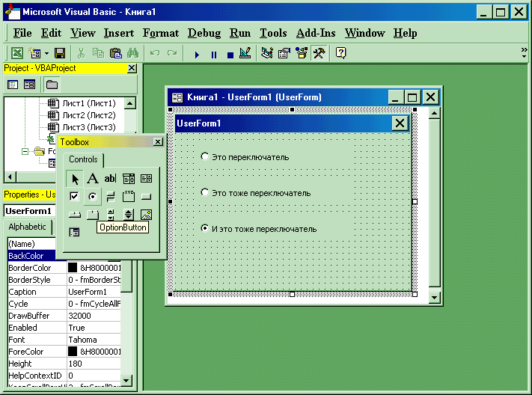Image resolution: width=532 pixels, height=395 pixels.
Task: Click View Code icon in Project panel
Action: click(13, 85)
